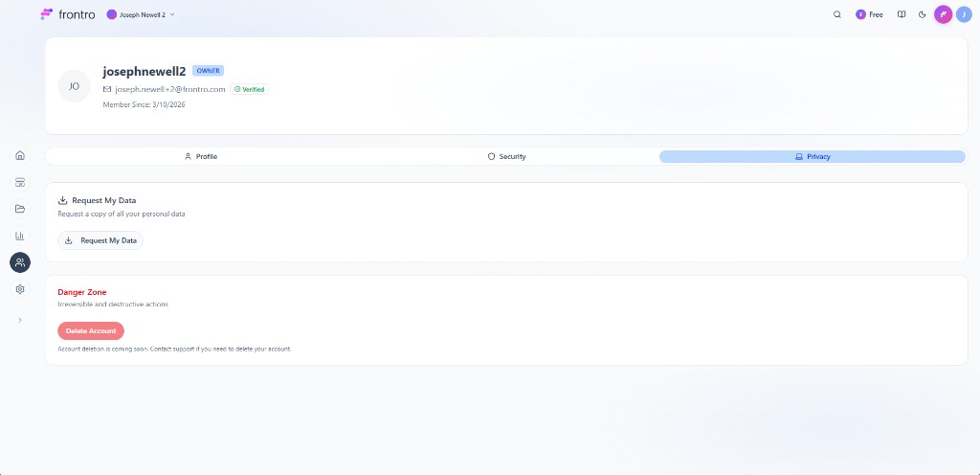The height and width of the screenshot is (475, 980).
Task: Click the Request My Data button
Action: 100,240
